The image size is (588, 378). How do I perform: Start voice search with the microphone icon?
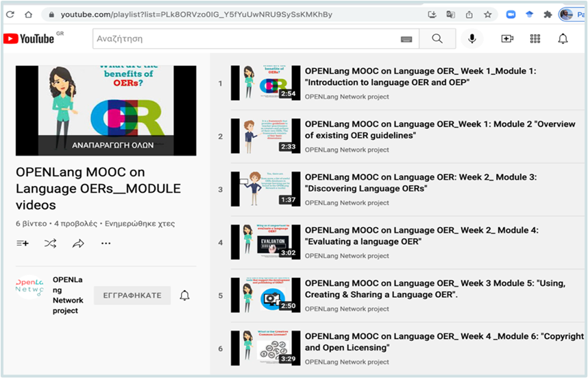click(472, 38)
